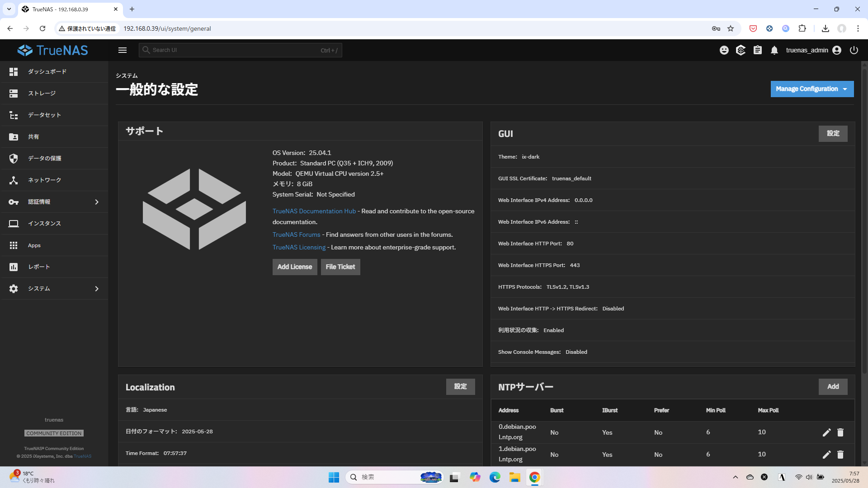Open the Jobs clipboard icon

coord(758,50)
